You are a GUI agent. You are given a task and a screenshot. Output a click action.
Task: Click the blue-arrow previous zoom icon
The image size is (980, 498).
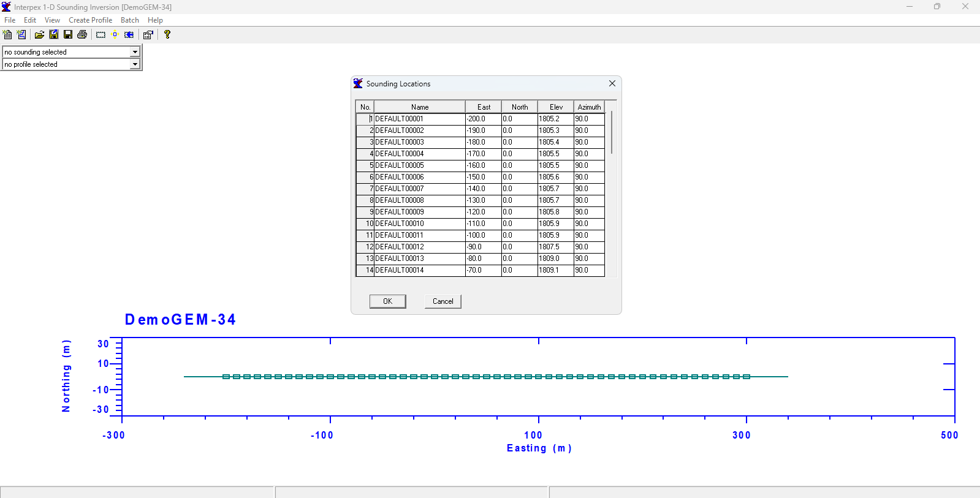(129, 35)
